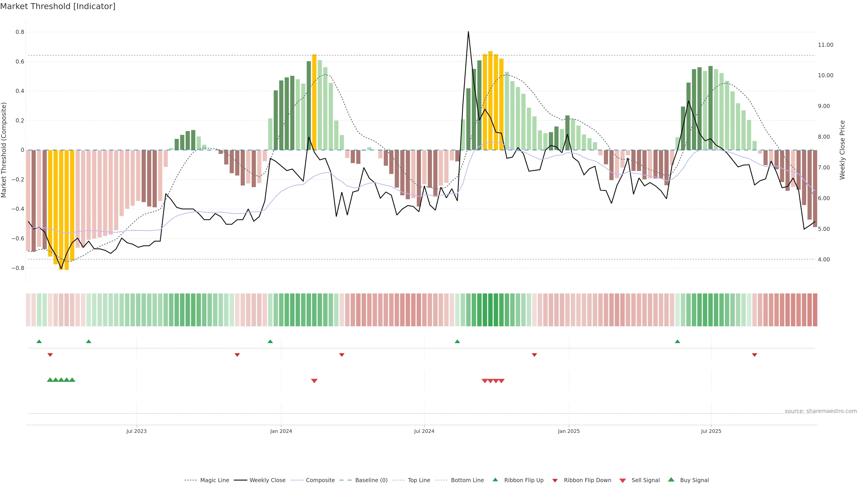Screen dimensions: 868x488
Task: Click the Buy Signal green triangle legend icon
Action: [x=671, y=480]
